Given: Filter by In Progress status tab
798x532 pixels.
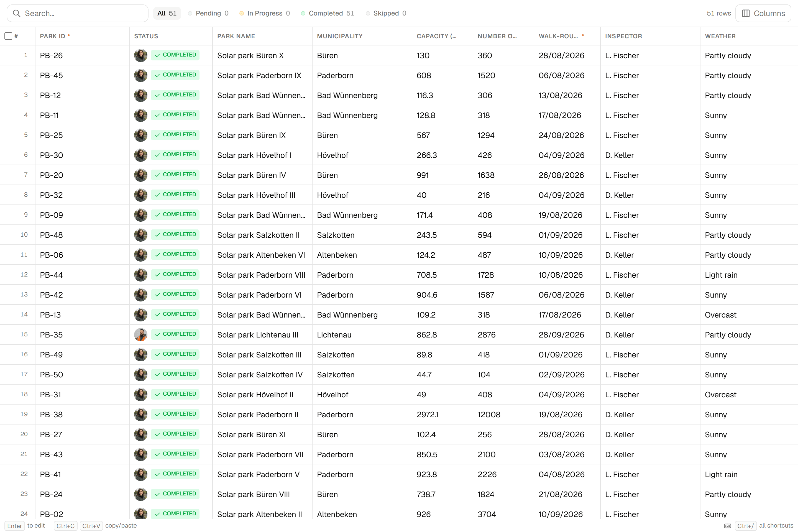Looking at the screenshot, I should 265,13.
